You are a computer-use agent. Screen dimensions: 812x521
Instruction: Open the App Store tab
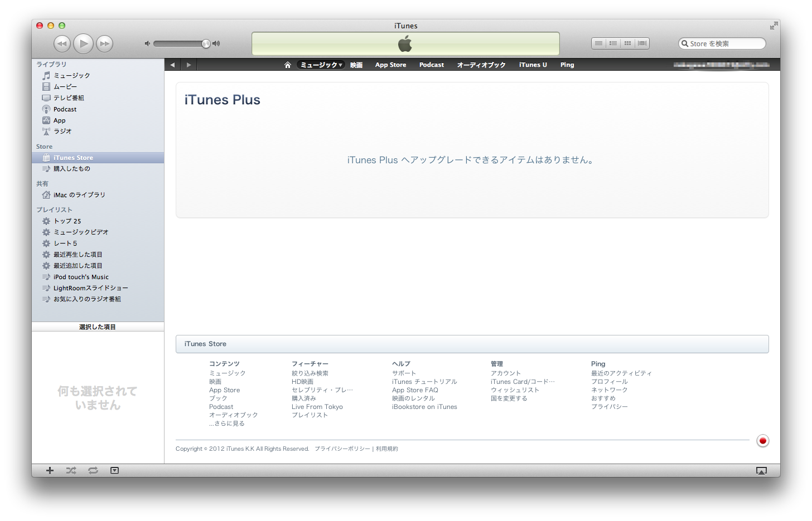click(390, 65)
